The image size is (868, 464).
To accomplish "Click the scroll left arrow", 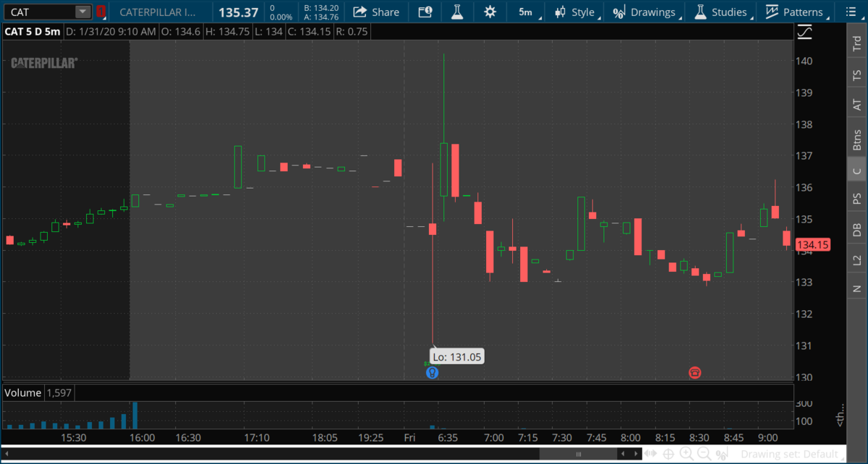I will click(6, 453).
